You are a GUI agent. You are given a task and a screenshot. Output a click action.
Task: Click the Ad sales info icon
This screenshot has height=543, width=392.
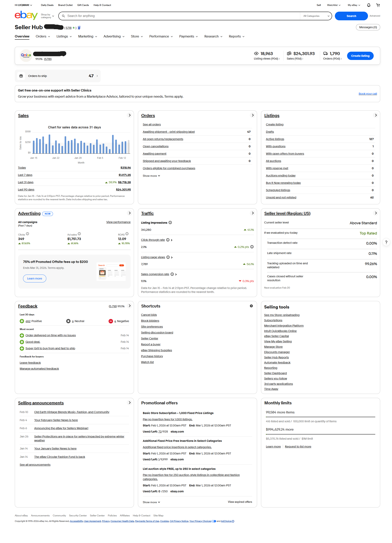pyautogui.click(x=79, y=234)
